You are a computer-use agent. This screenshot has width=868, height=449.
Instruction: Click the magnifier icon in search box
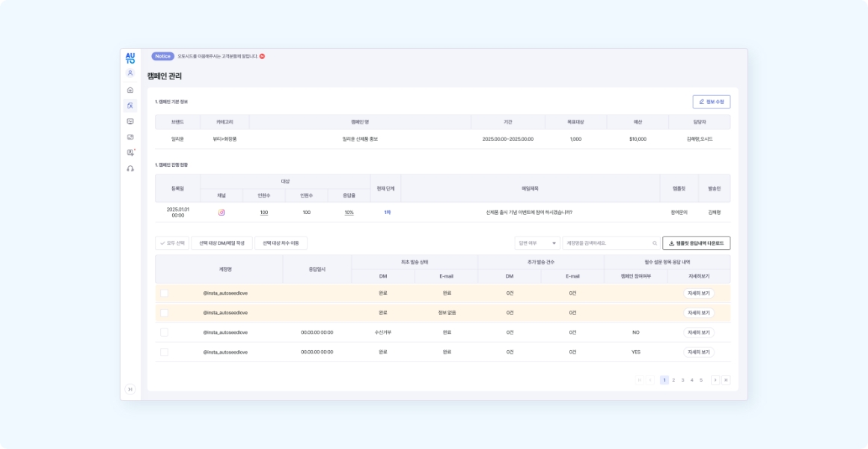tap(655, 243)
